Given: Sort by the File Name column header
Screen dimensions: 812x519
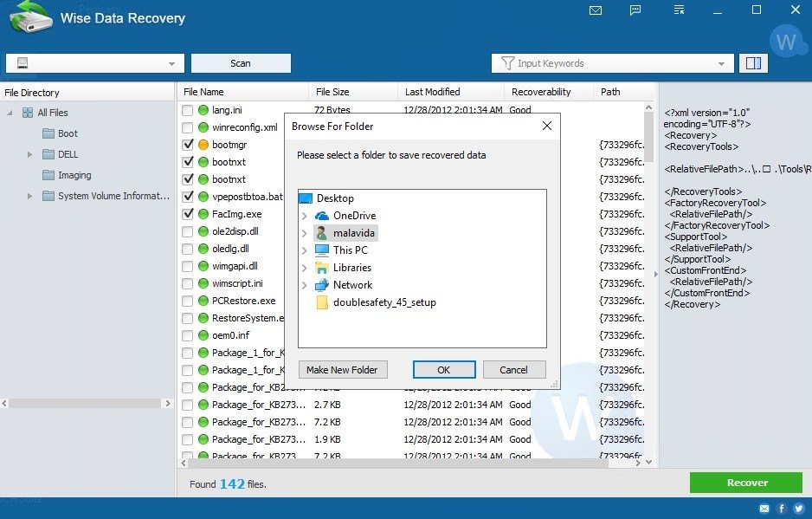Looking at the screenshot, I should (243, 92).
